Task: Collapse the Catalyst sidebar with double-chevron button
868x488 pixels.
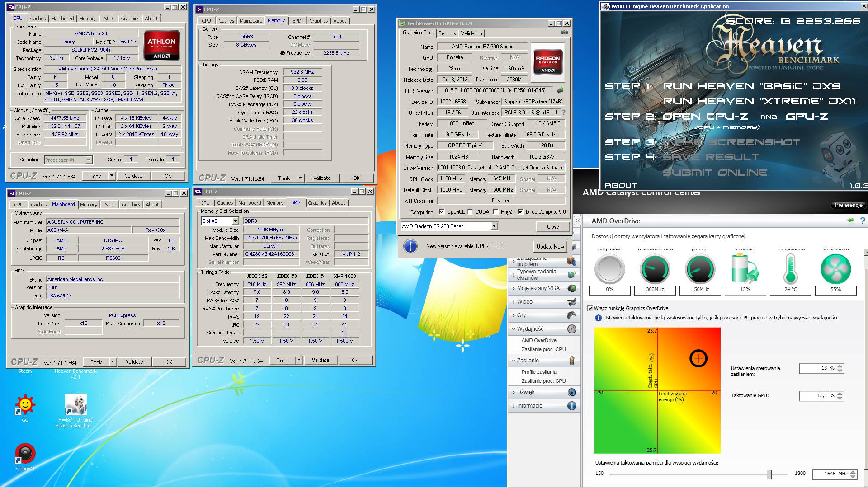Action: [x=577, y=221]
